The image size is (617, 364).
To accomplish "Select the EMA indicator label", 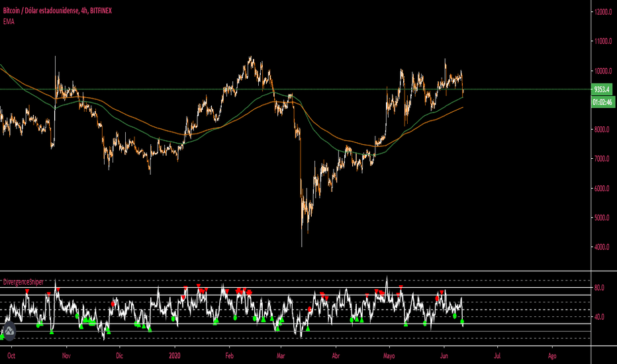I will (9, 22).
